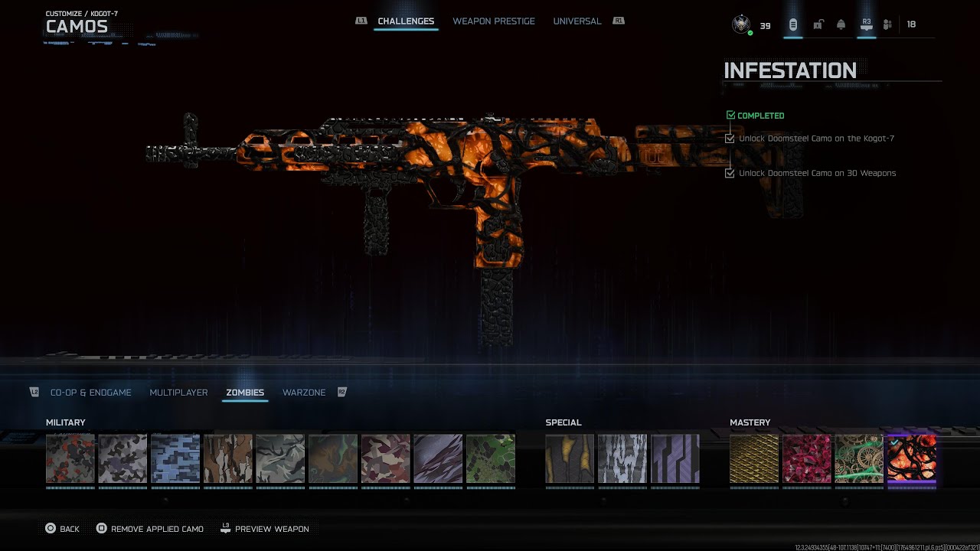Image resolution: width=980 pixels, height=551 pixels.
Task: Open the social party members icon
Action: (887, 24)
